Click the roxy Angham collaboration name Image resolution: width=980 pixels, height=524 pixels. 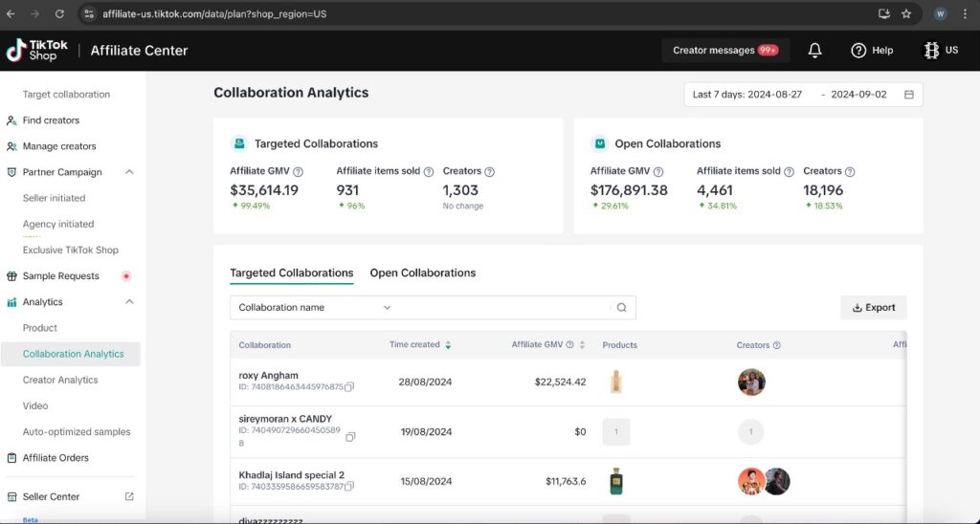click(268, 376)
